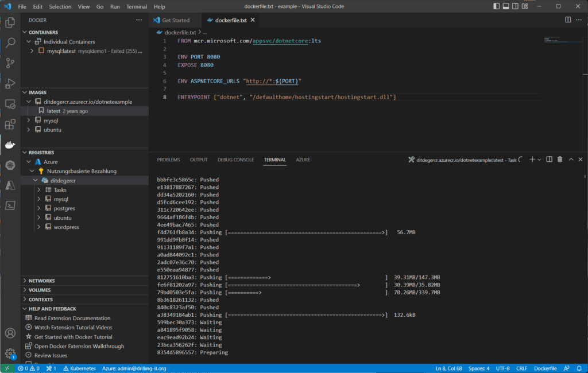The image size is (588, 373).
Task: Open editor more actions ellipsis
Action: (579, 20)
